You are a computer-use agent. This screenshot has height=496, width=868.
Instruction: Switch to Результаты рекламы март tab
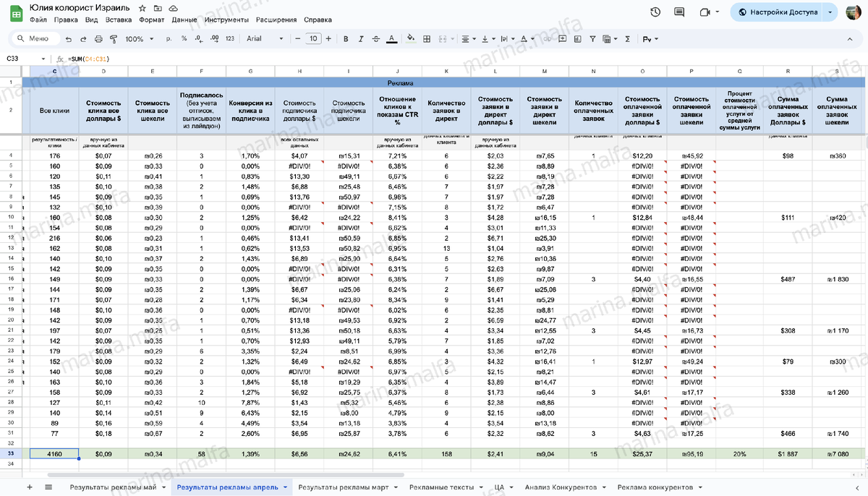tap(349, 487)
